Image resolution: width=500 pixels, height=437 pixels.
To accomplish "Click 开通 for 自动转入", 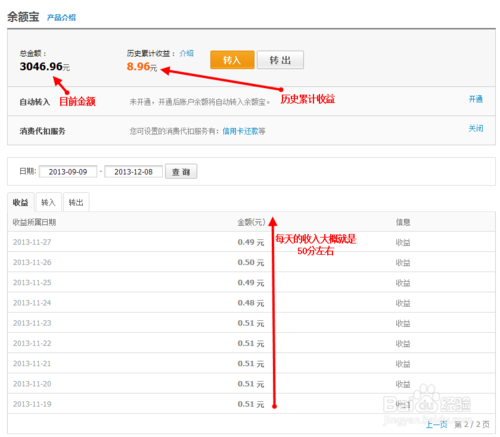I will (x=476, y=99).
